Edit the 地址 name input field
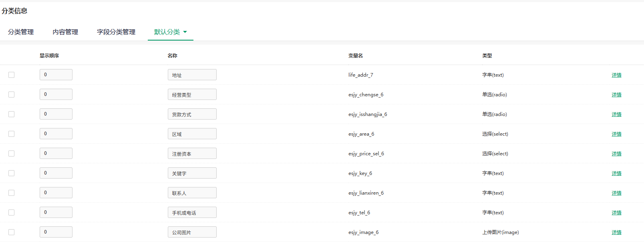Viewport: 644px width, 242px height. pyautogui.click(x=192, y=75)
